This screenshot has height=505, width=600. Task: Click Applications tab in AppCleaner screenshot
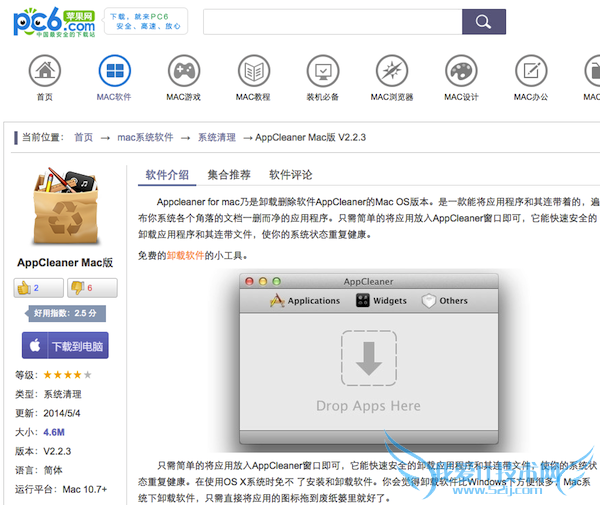point(305,301)
